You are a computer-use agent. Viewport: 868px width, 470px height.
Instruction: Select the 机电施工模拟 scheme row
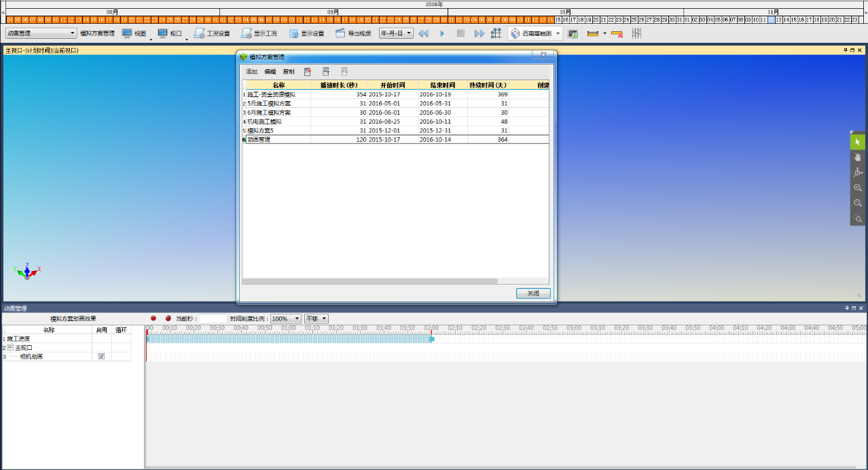[395, 122]
